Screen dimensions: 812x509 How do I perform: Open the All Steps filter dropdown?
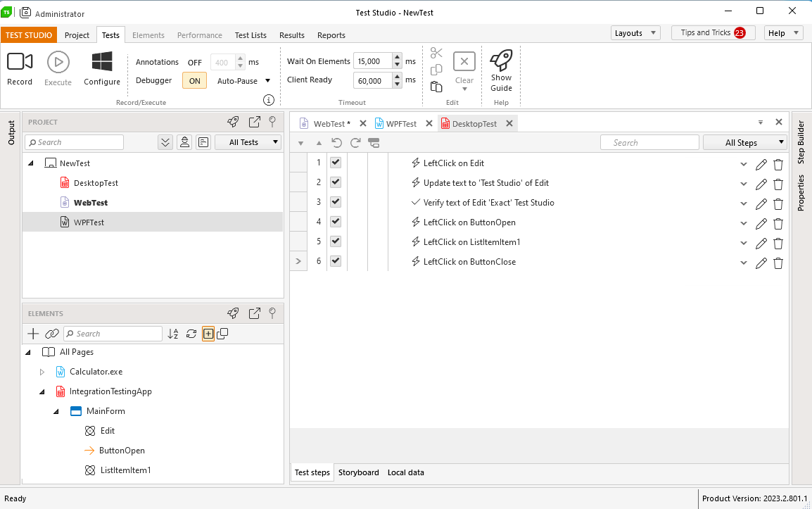[745, 142]
